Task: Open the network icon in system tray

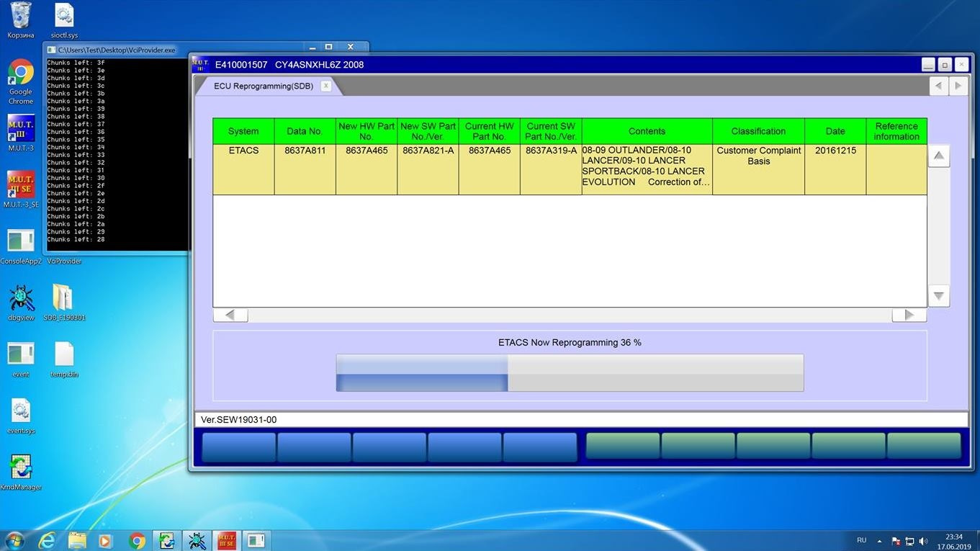Action: coord(910,541)
